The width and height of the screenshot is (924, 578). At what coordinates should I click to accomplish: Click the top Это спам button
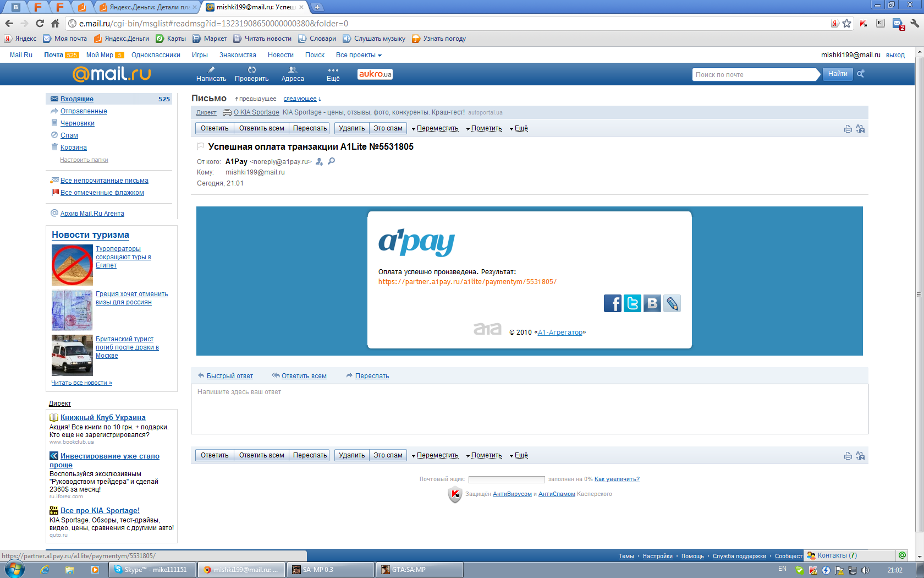388,128
